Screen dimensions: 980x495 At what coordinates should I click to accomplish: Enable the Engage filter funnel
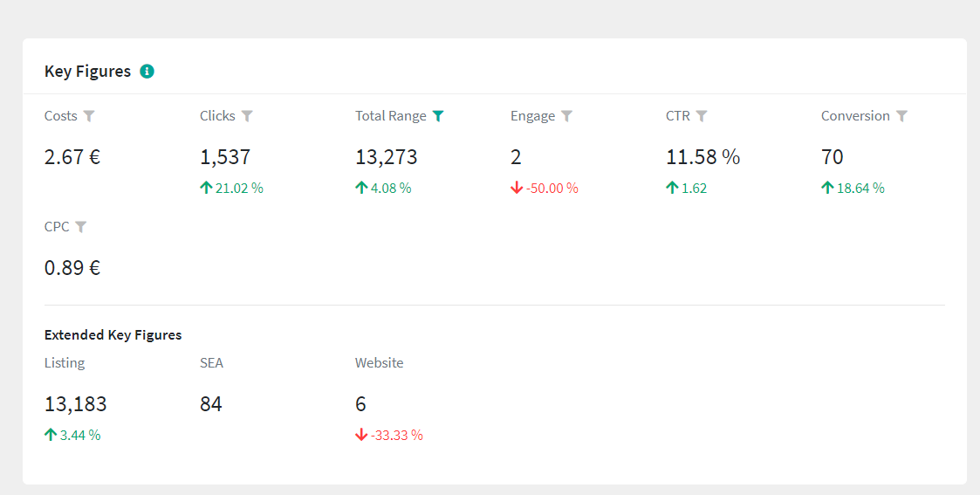(x=566, y=116)
